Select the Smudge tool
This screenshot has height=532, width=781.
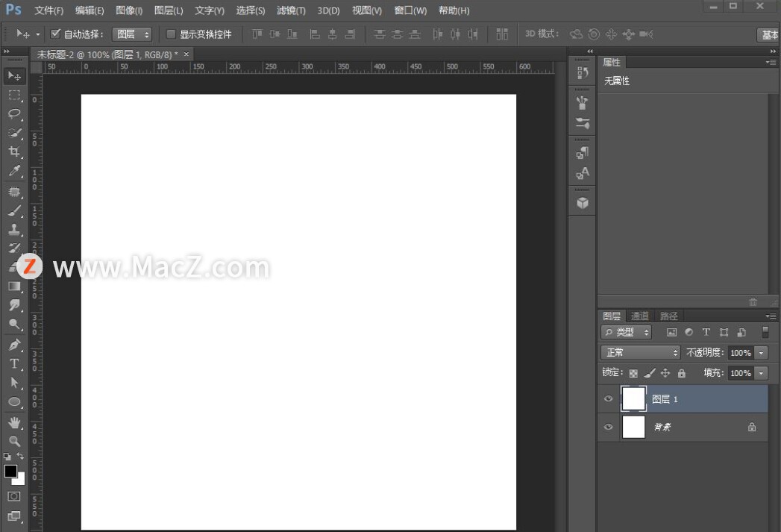pyautogui.click(x=14, y=305)
